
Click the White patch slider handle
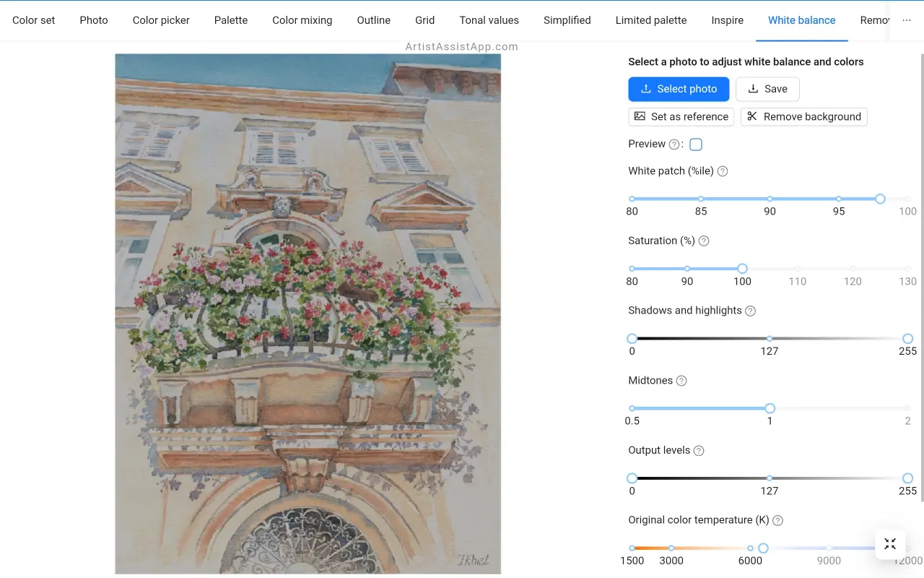click(880, 199)
